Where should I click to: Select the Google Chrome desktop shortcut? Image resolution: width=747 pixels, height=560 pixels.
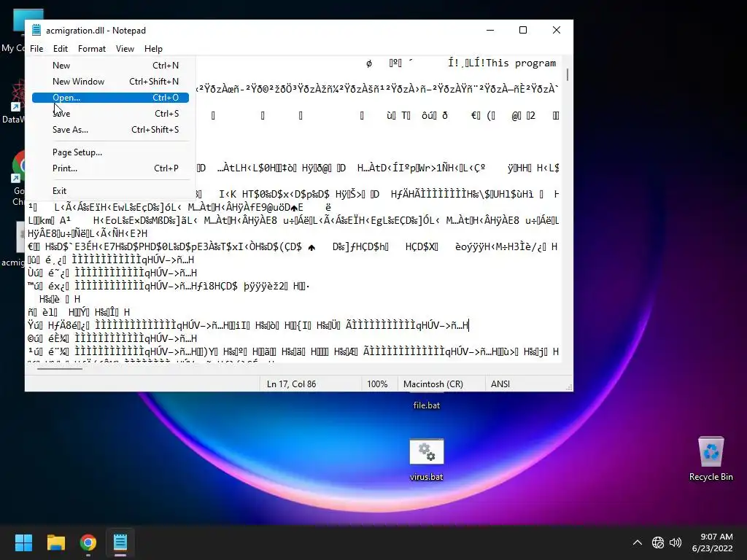18,179
